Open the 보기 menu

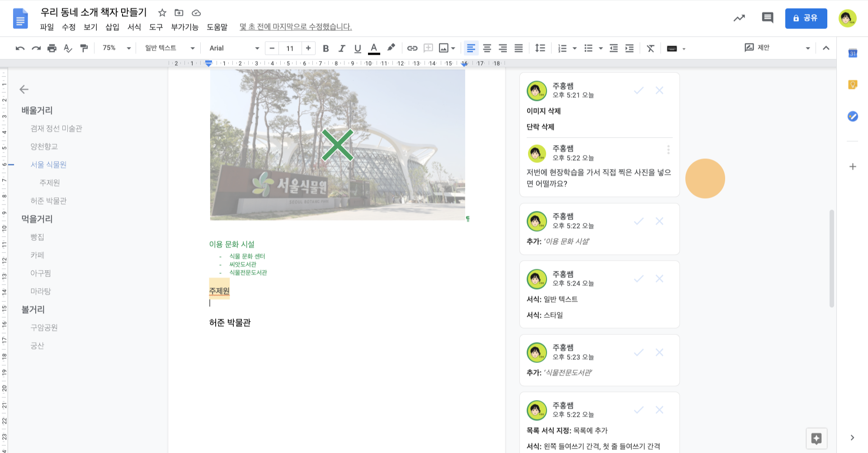(90, 27)
